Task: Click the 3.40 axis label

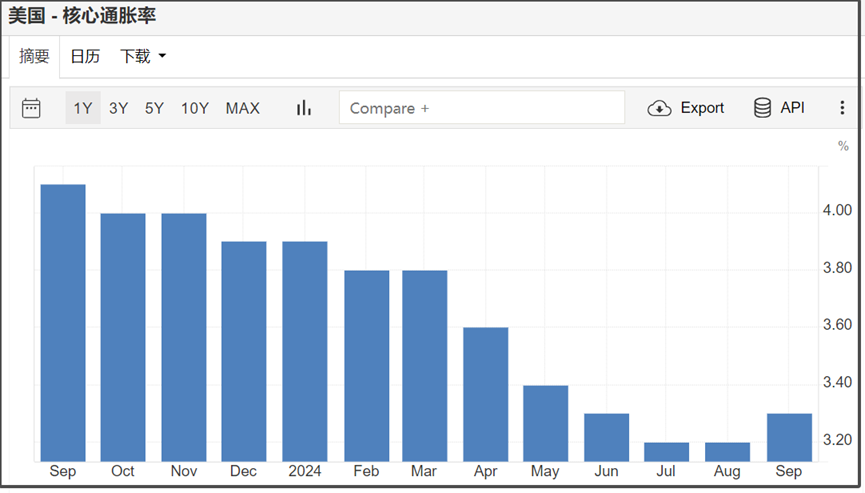Action: click(837, 382)
